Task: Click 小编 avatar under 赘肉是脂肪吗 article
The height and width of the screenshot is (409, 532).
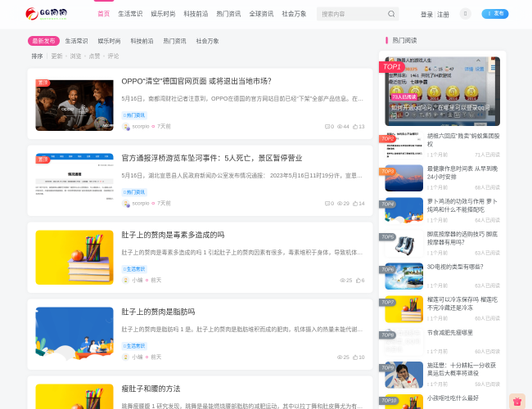Action: tap(125, 357)
